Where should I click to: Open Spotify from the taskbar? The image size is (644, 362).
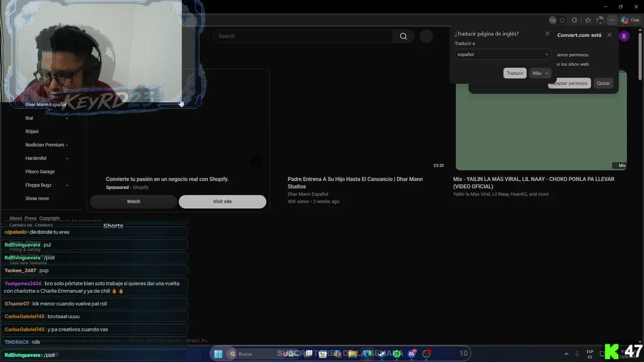coord(397,354)
